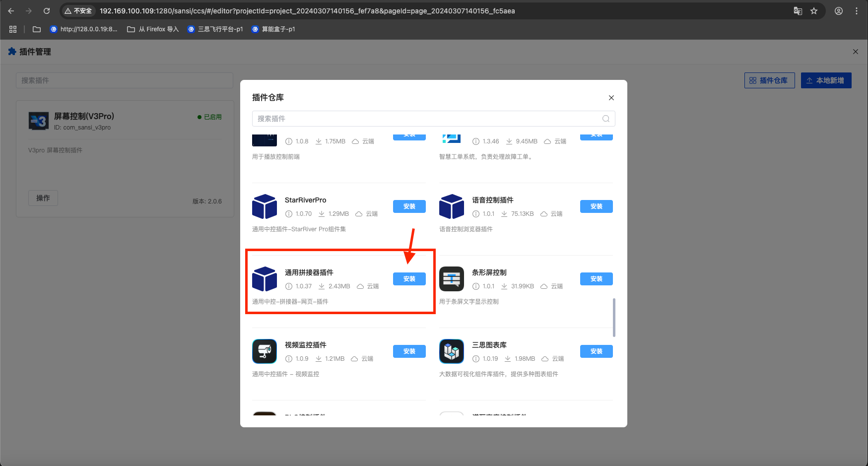
Task: Close the 插件管理 panel
Action: [856, 52]
